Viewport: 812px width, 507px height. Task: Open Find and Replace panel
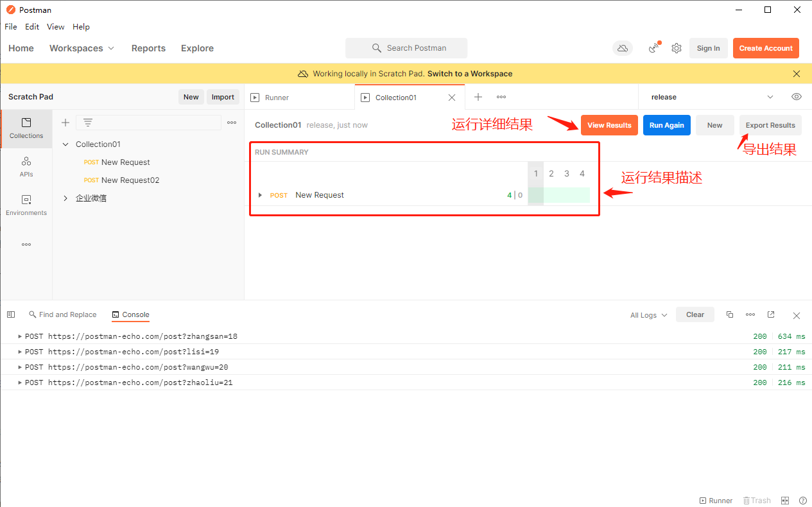coord(62,314)
